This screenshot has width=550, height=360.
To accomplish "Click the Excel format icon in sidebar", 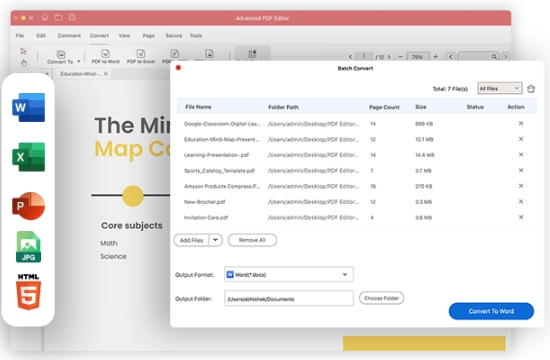I will click(x=28, y=157).
